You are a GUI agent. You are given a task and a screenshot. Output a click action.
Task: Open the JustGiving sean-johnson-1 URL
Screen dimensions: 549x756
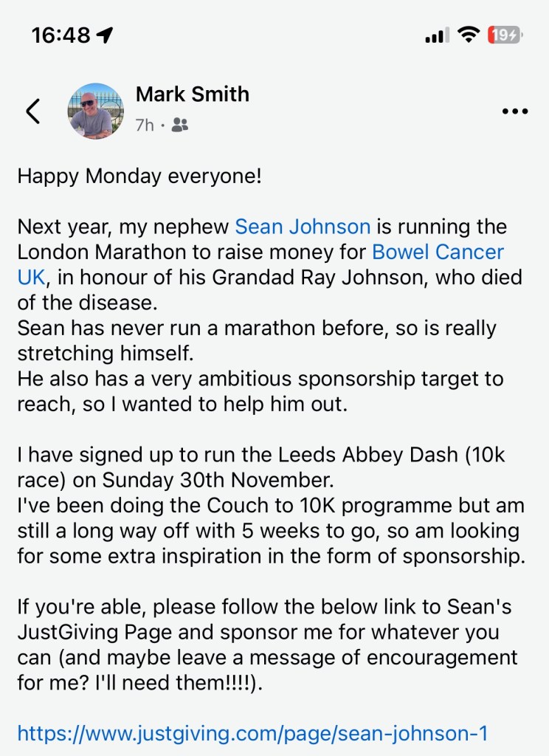point(252,734)
